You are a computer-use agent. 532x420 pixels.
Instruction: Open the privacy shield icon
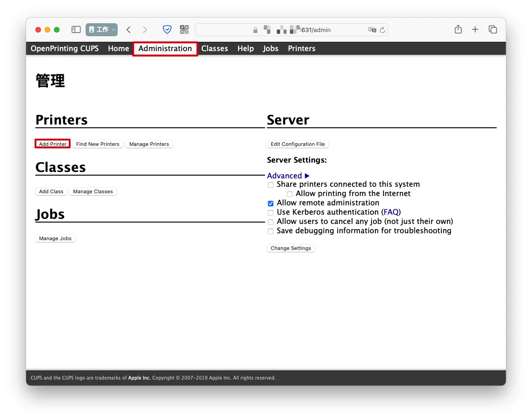tap(167, 30)
